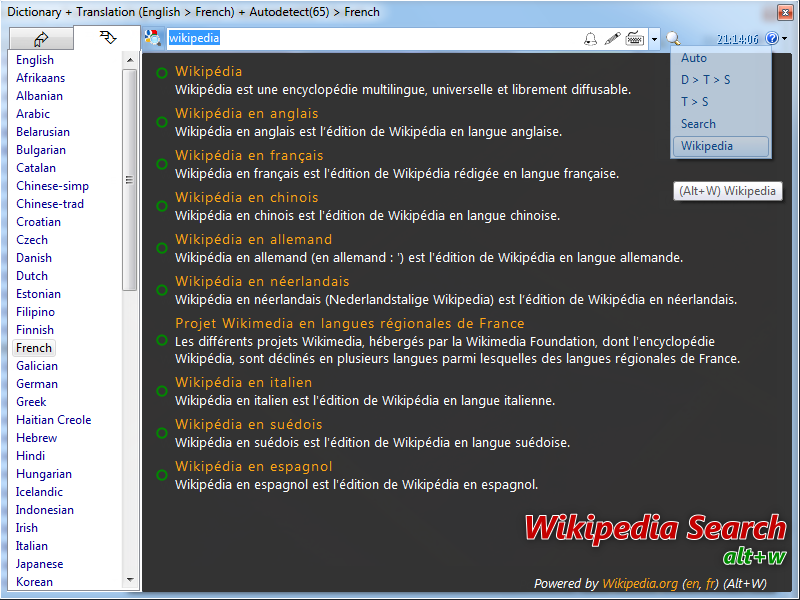
Task: Select Dutch in the language list
Action: click(32, 276)
